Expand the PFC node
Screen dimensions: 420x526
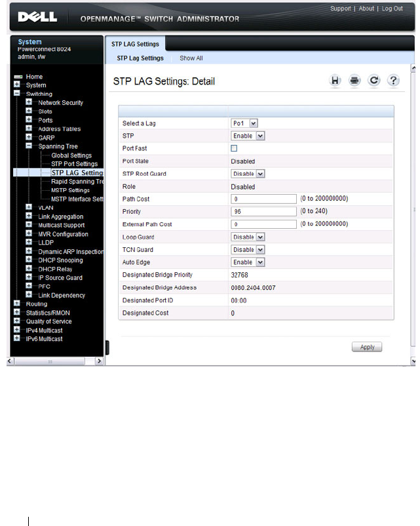coord(29,285)
